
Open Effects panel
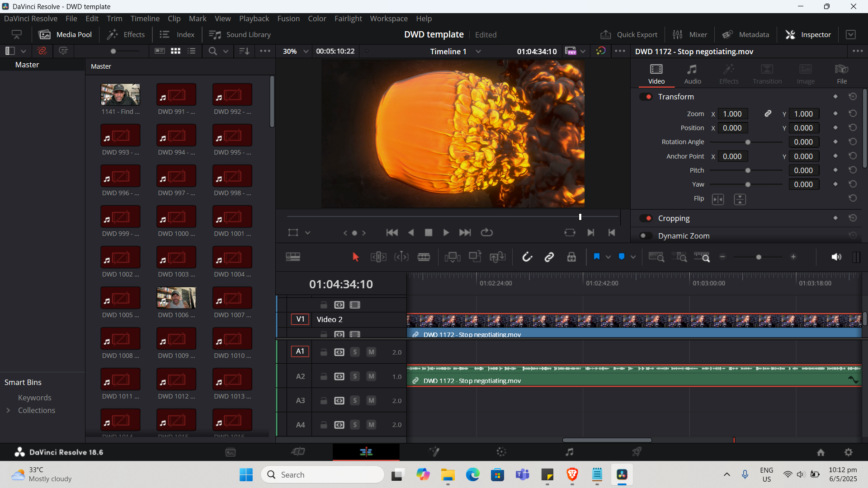[x=126, y=35]
